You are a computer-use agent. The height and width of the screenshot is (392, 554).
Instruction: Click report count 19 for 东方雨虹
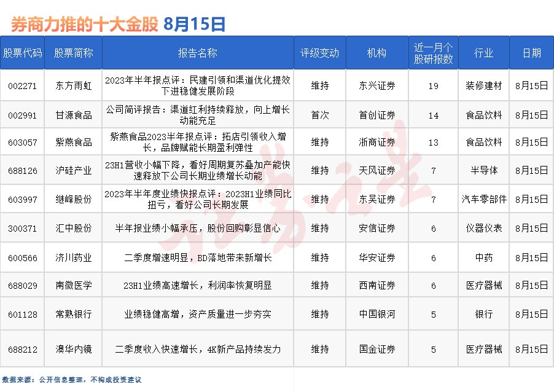pos(433,86)
